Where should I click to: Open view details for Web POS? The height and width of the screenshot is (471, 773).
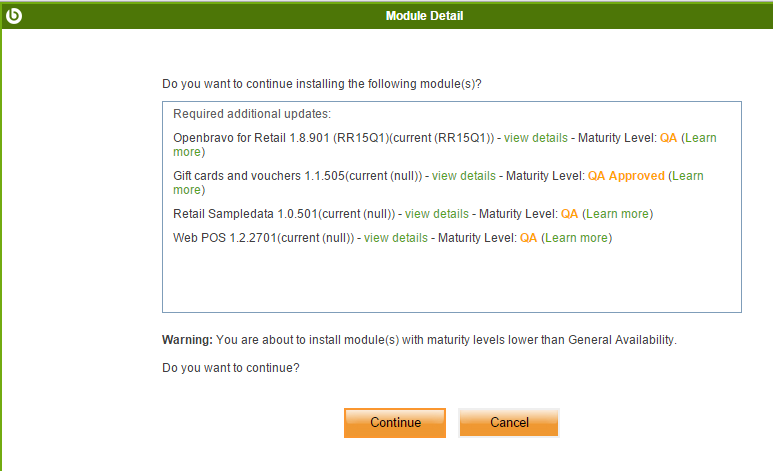(395, 238)
